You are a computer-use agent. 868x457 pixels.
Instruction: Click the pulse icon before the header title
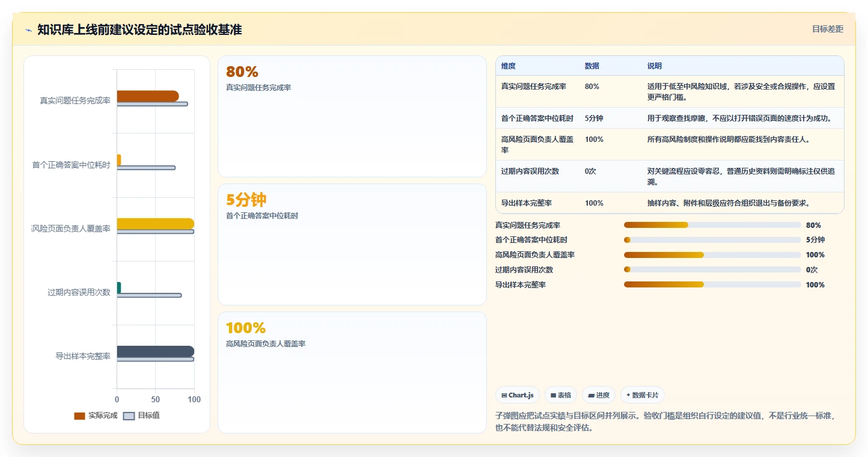tap(28, 30)
